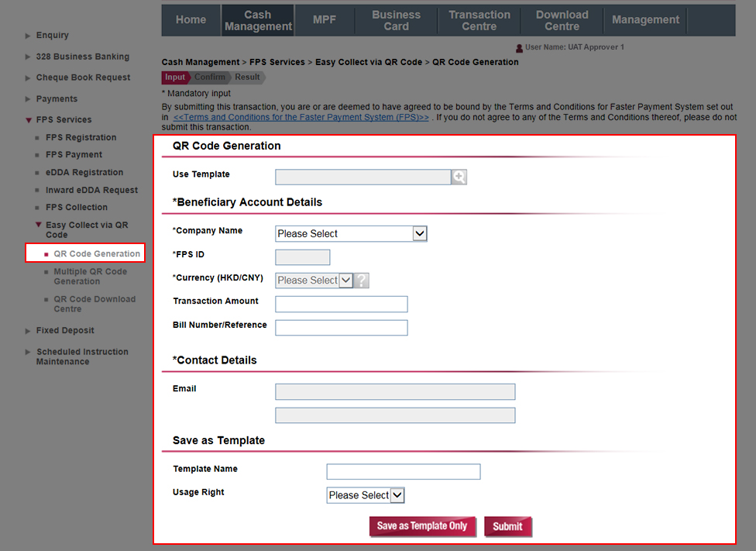The image size is (756, 551).
Task: Open FPS Payment in sidebar
Action: (74, 155)
